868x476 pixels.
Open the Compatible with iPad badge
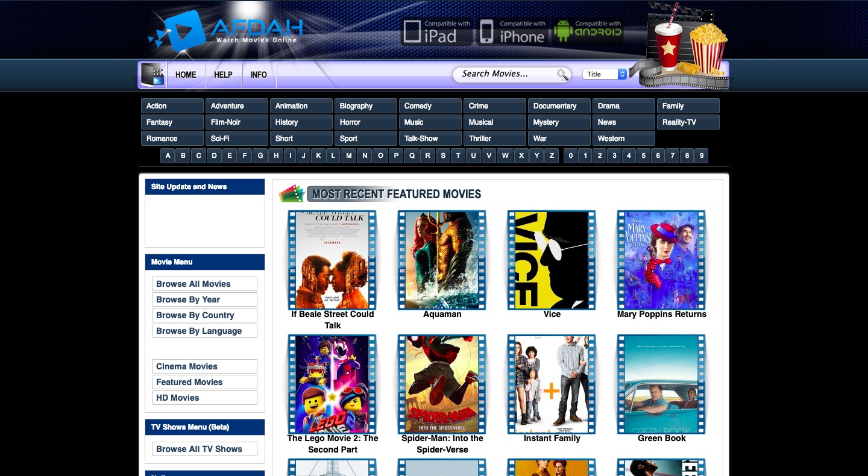pos(437,32)
